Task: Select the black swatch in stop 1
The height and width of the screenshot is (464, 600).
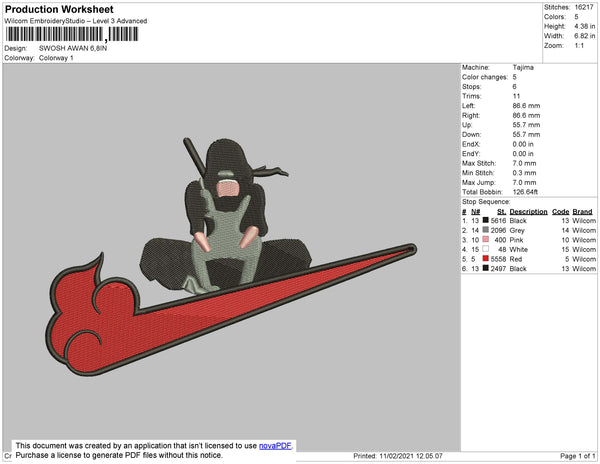Action: click(x=486, y=220)
